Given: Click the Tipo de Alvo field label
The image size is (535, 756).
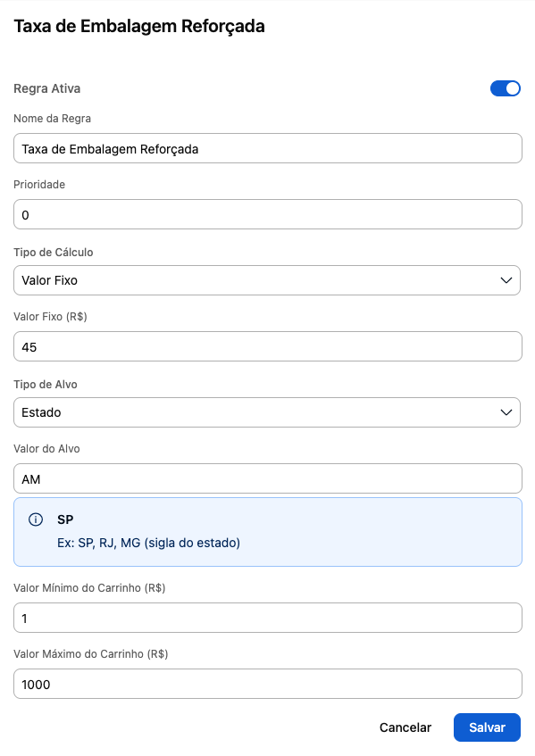Looking at the screenshot, I should click(x=46, y=385).
